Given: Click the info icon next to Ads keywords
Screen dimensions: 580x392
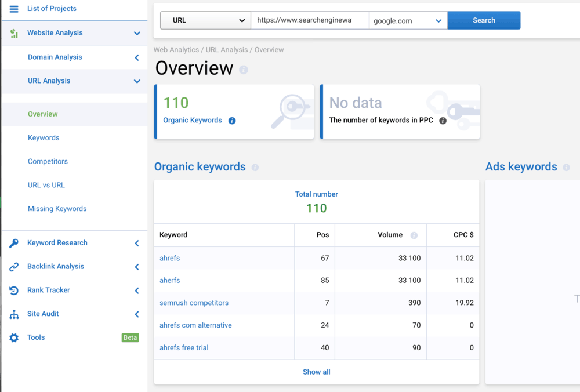Looking at the screenshot, I should point(565,167).
